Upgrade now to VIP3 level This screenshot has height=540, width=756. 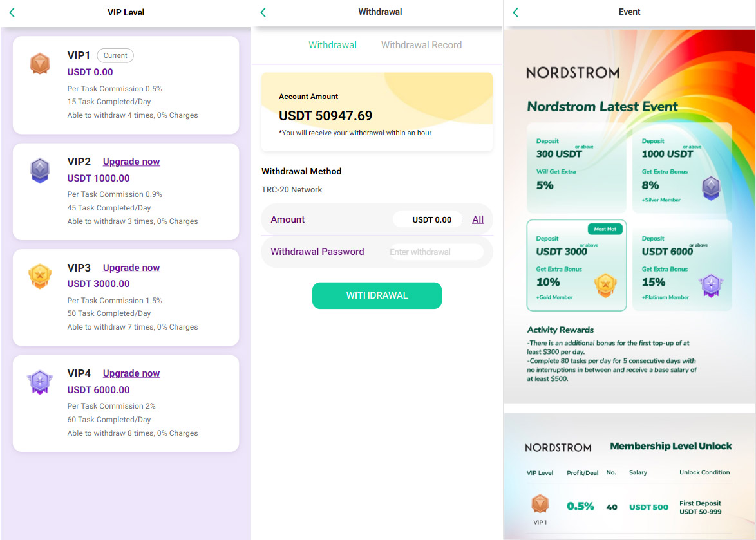click(x=131, y=268)
